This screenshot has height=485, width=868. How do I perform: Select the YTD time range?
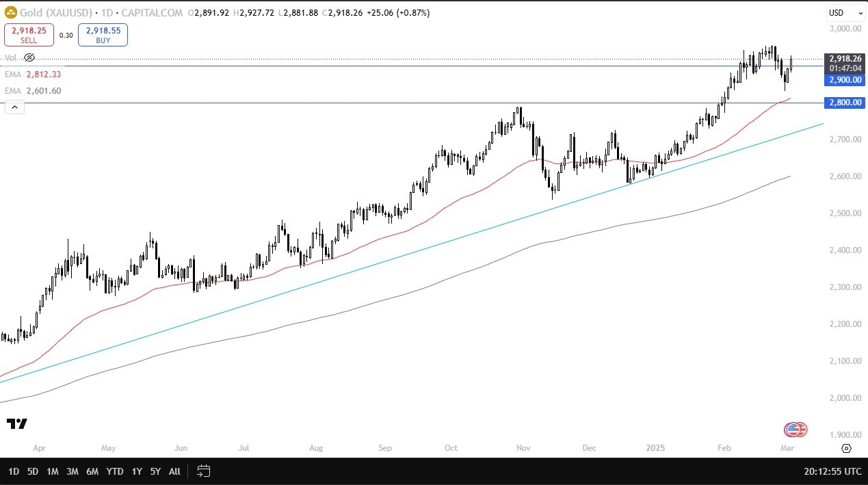(115, 471)
